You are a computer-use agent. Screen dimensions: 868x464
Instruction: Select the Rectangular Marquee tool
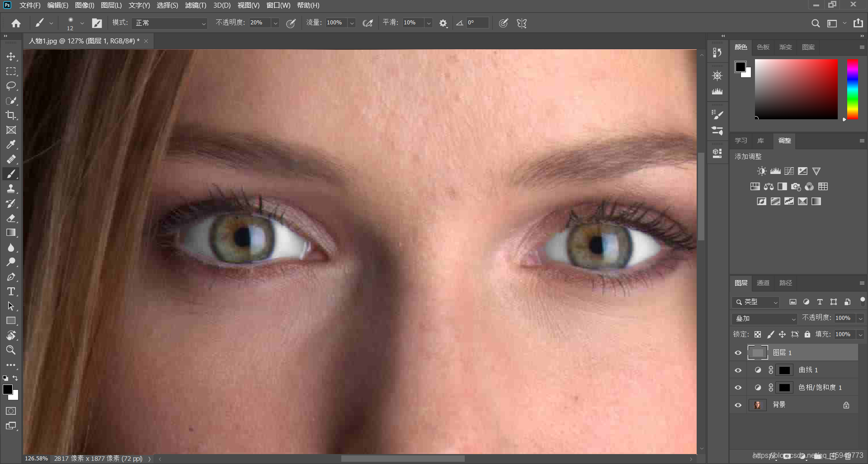click(x=11, y=71)
